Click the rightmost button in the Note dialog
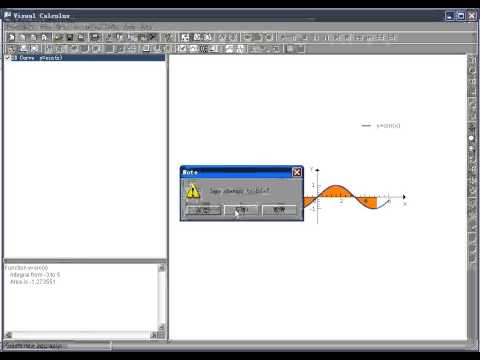The height and width of the screenshot is (360, 480). pyautogui.click(x=279, y=210)
